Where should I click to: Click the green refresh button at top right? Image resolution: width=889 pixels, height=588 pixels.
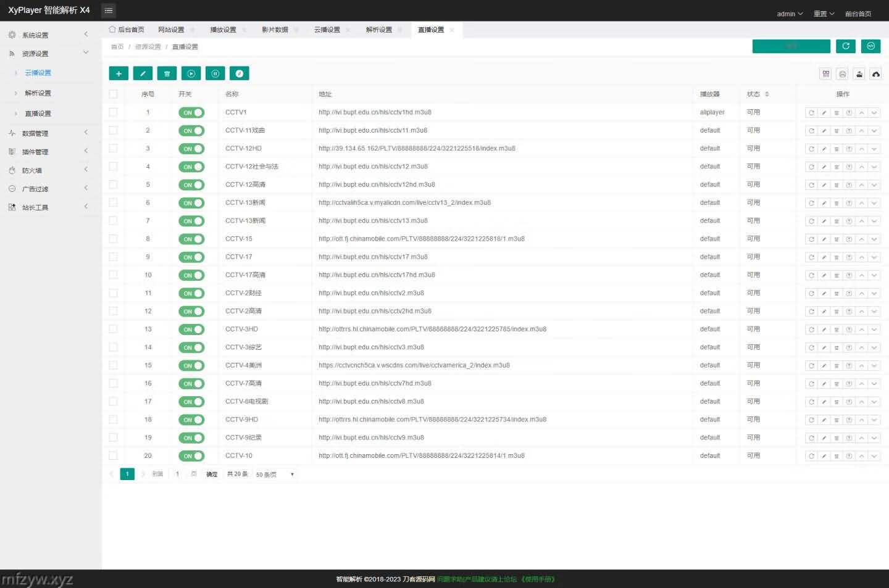point(845,46)
